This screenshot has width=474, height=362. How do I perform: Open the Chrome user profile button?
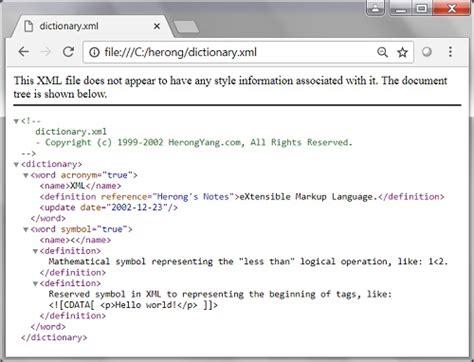375,8
